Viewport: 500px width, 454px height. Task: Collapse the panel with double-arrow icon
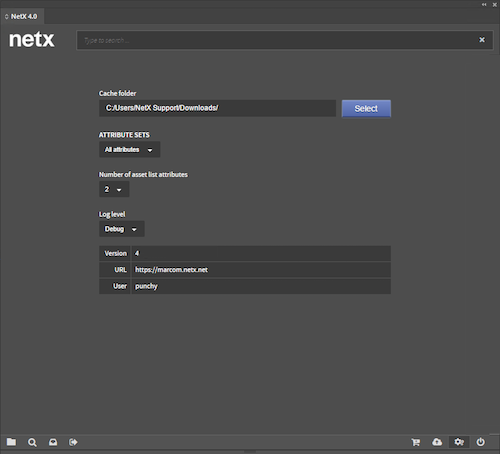(484, 5)
